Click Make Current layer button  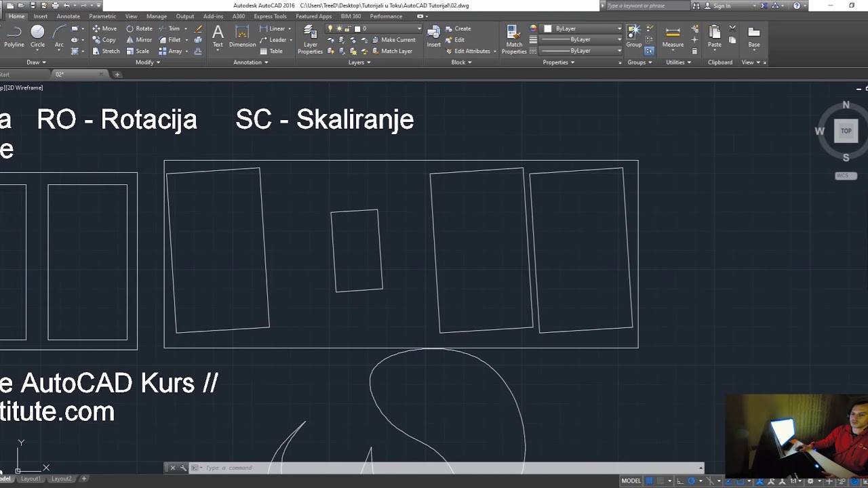point(393,40)
